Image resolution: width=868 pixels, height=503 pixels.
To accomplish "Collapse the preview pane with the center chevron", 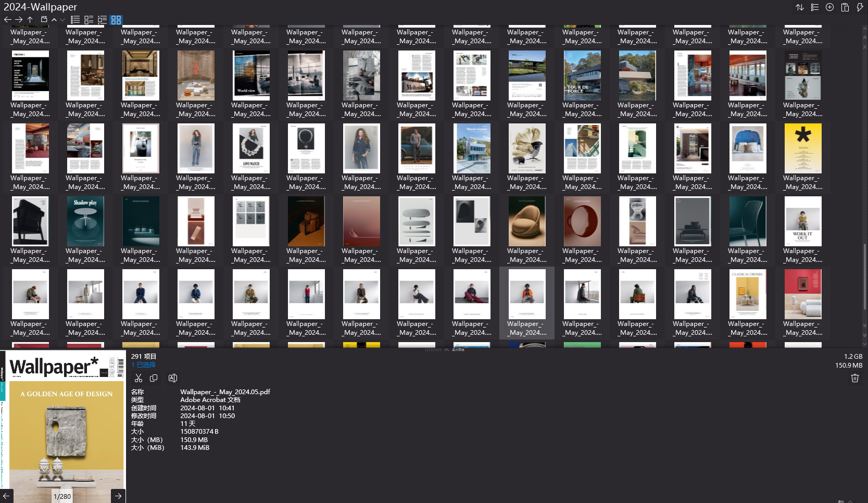I will pyautogui.click(x=446, y=350).
